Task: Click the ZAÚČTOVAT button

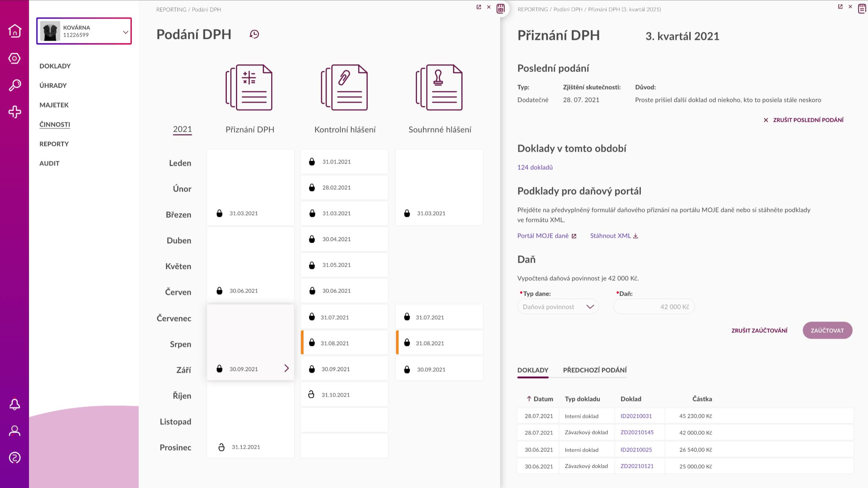Action: coord(827,330)
